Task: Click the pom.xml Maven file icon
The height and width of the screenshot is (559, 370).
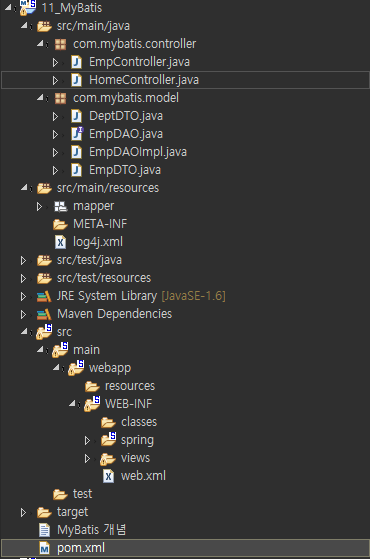Action: pyautogui.click(x=44, y=548)
